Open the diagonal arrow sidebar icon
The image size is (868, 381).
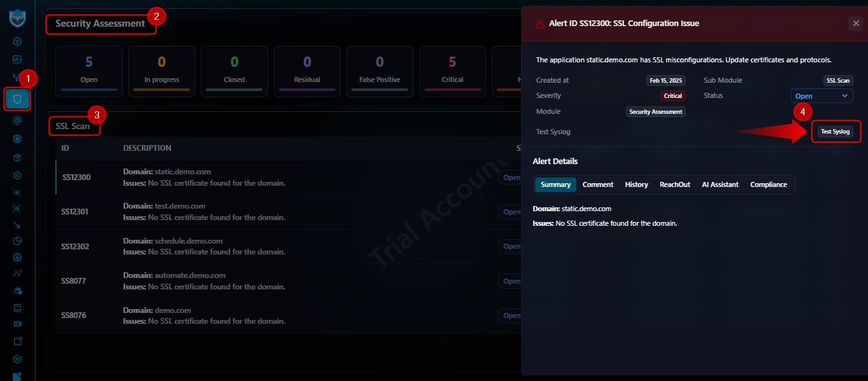coord(18,225)
